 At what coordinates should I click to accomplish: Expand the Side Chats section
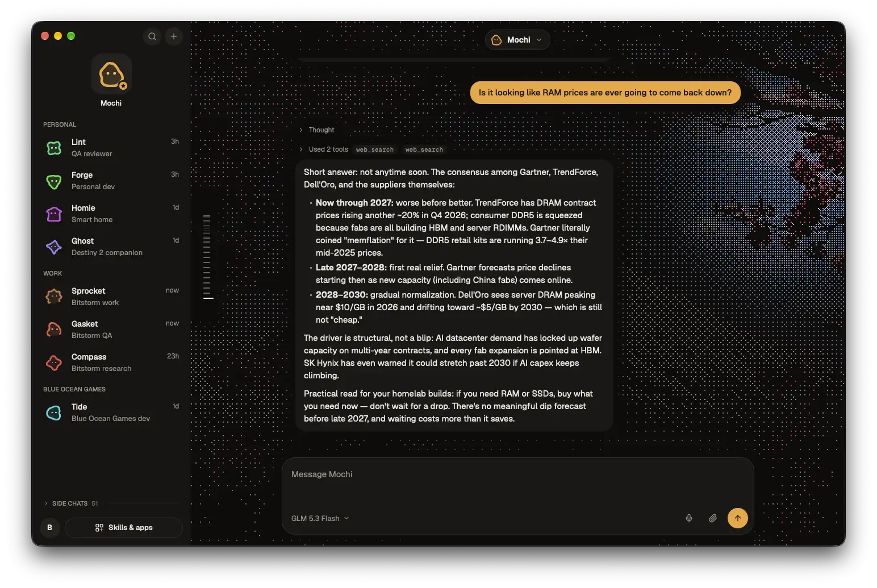coord(71,503)
